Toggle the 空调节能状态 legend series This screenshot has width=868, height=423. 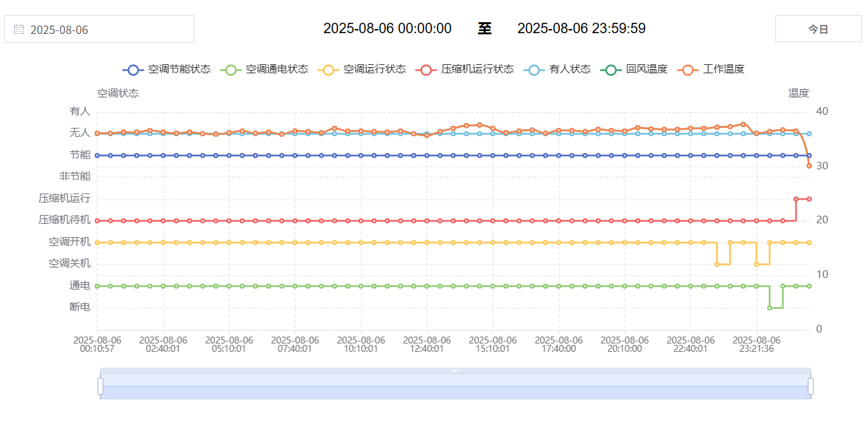(167, 69)
